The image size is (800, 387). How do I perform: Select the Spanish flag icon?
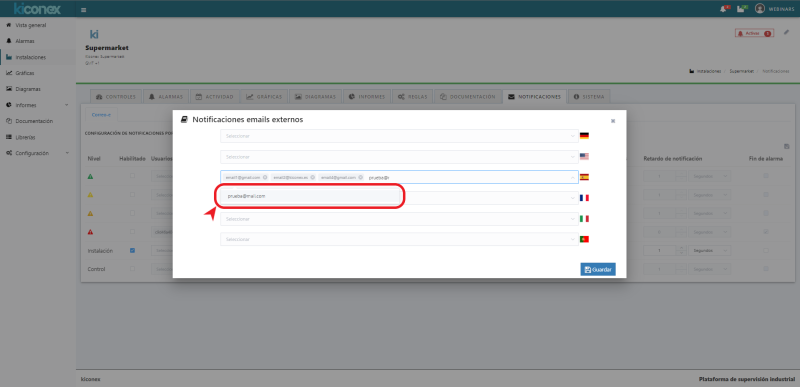584,177
